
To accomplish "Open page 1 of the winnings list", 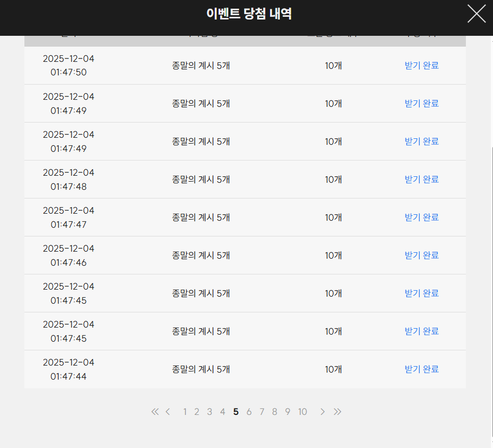I will point(185,412).
